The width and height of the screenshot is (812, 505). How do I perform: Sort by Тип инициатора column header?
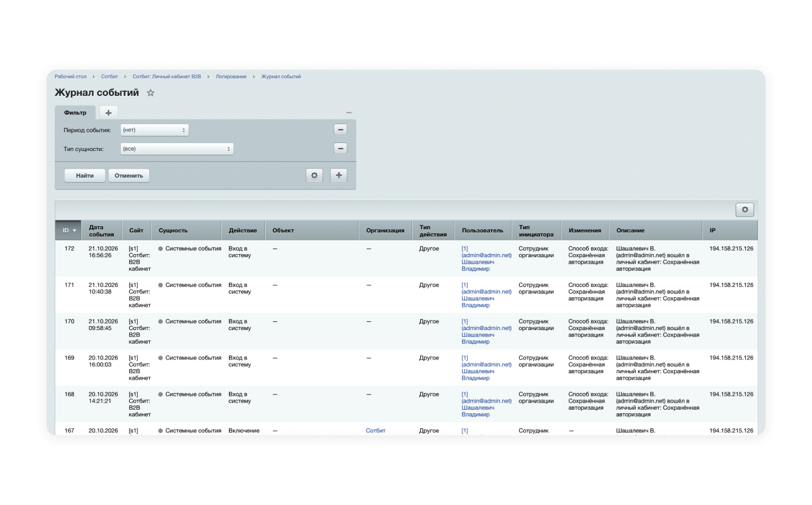pos(536,230)
